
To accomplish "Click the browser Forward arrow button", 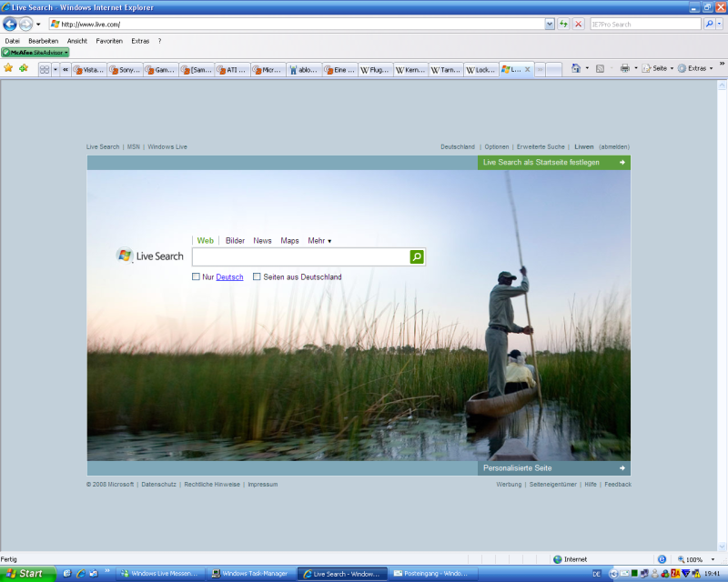I will 26,24.
